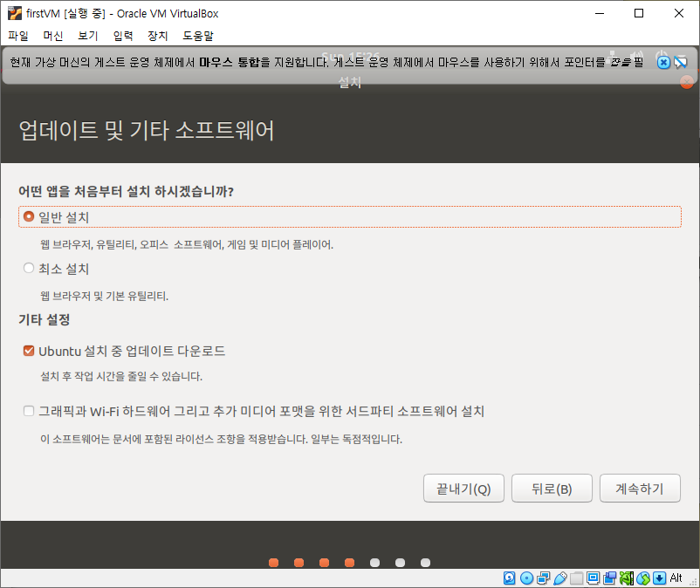Open the 도움말 menu
The image size is (700, 588).
pyautogui.click(x=198, y=36)
